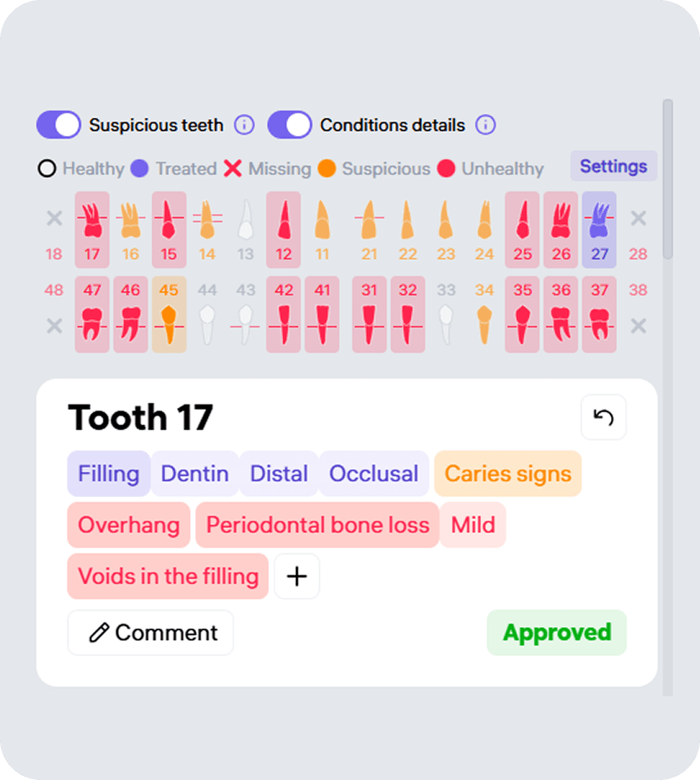This screenshot has width=700, height=780.
Task: Select suspicious tooth 45 in the chart
Action: coord(169,315)
